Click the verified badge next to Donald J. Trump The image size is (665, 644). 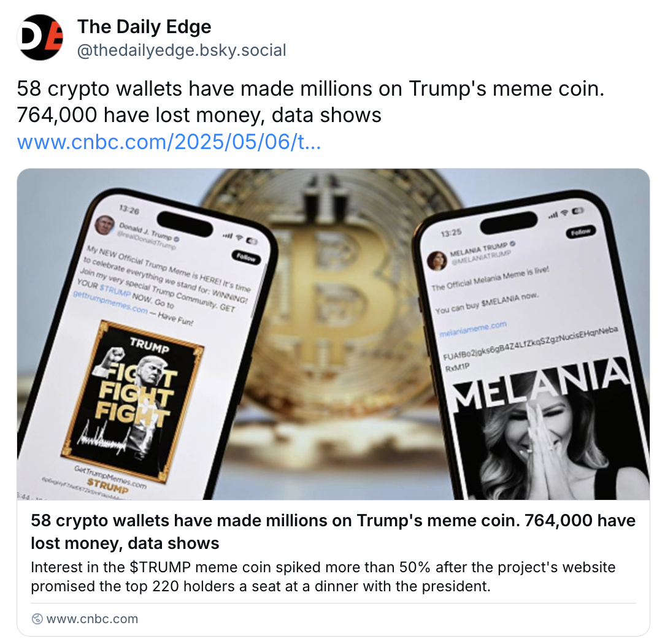pyautogui.click(x=177, y=239)
